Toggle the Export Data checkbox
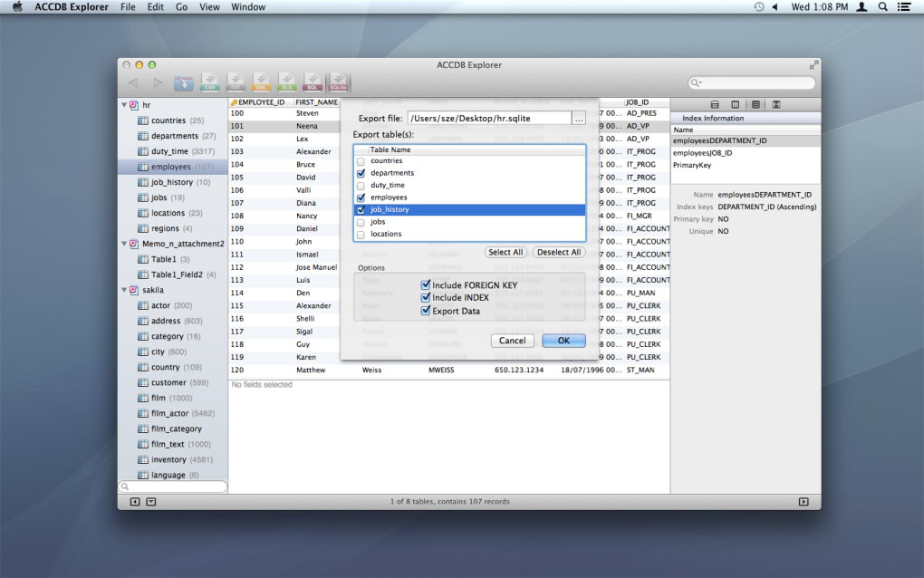 (426, 311)
